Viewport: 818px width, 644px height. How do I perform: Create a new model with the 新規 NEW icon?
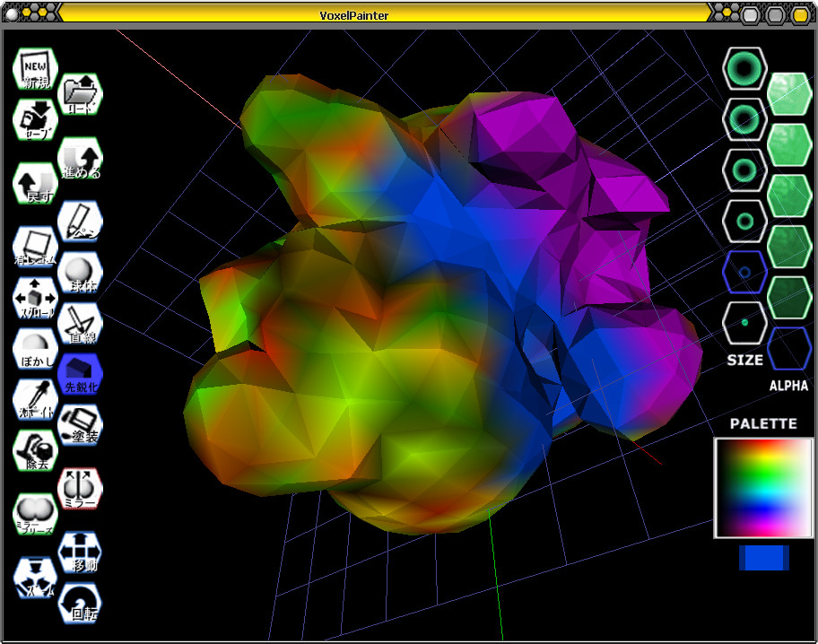pos(35,69)
